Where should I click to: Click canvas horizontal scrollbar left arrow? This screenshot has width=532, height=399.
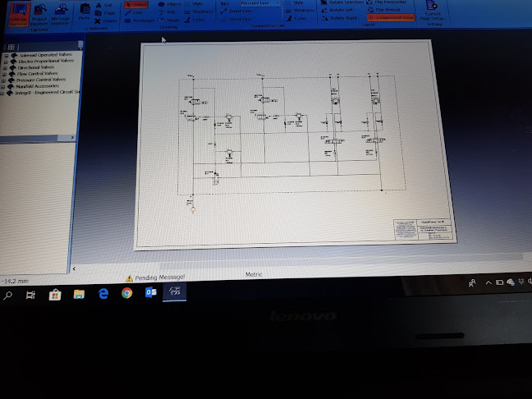click(x=74, y=268)
